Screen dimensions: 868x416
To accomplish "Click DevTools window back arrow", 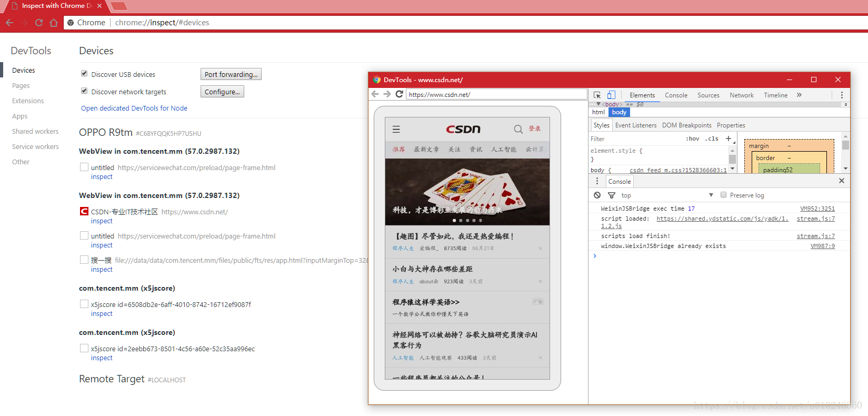I will [375, 94].
